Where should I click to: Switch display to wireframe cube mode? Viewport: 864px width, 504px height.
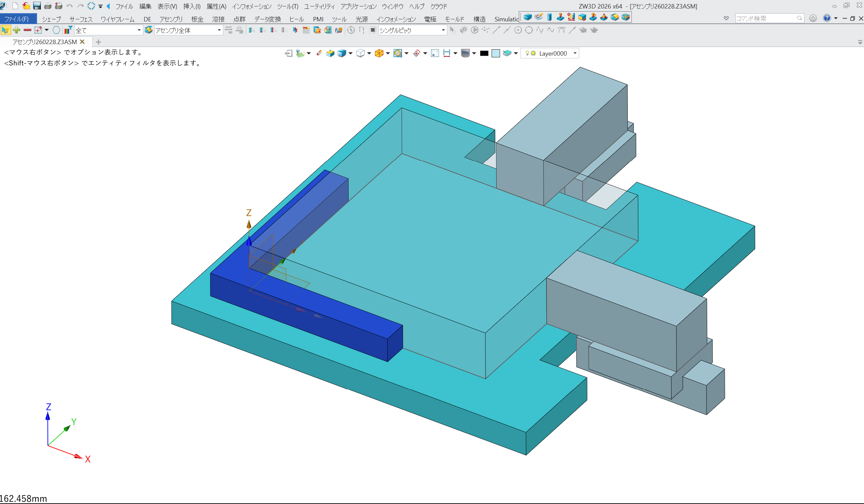coord(361,53)
